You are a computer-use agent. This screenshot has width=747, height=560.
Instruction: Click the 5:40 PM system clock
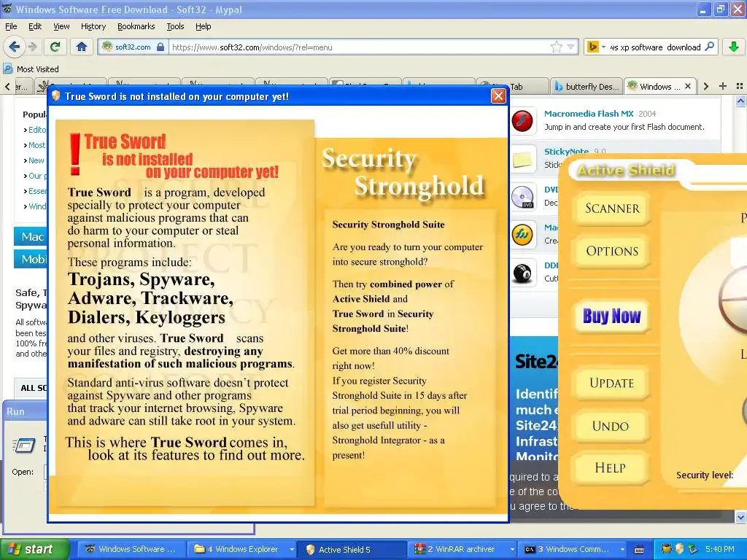point(719,549)
